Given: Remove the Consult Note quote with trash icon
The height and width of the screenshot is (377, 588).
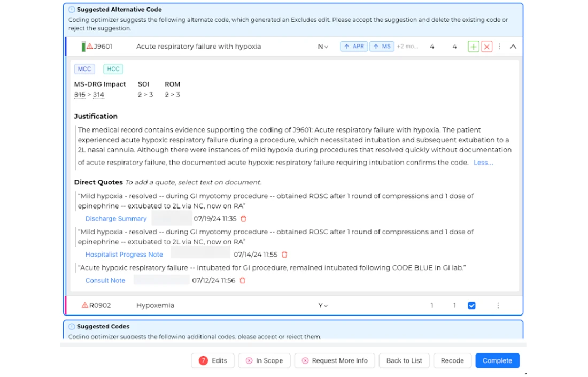Looking at the screenshot, I should pyautogui.click(x=243, y=280).
